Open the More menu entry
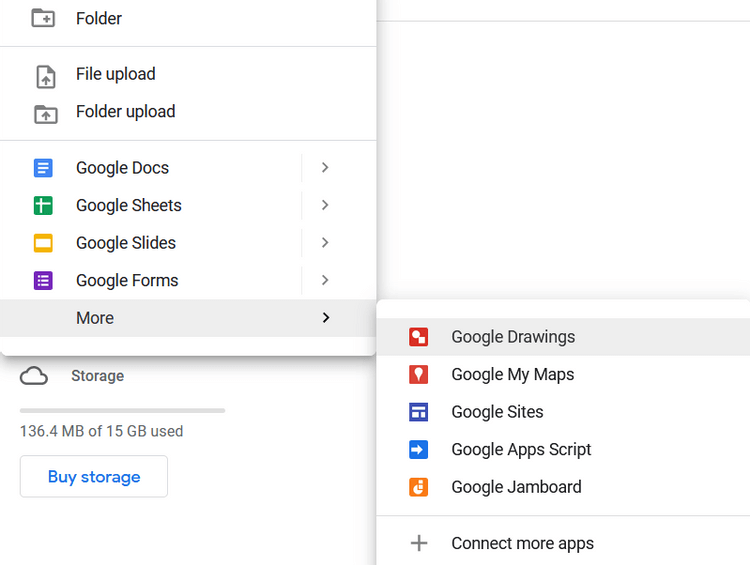Viewport: 750px width, 565px height. [188, 318]
